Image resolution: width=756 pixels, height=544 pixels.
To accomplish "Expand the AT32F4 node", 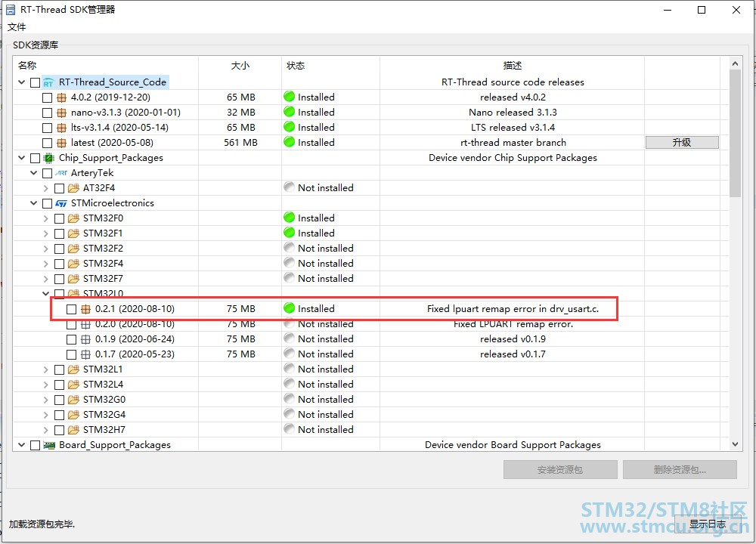I will (x=46, y=188).
